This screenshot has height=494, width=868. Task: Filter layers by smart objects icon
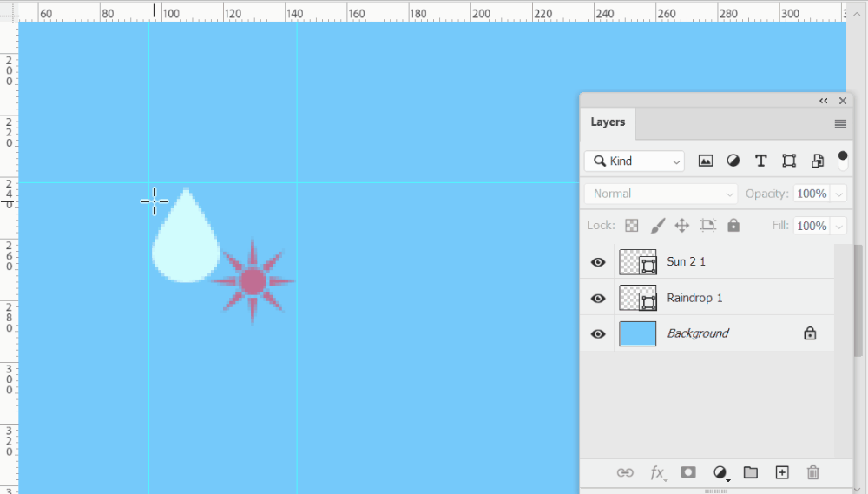(817, 161)
